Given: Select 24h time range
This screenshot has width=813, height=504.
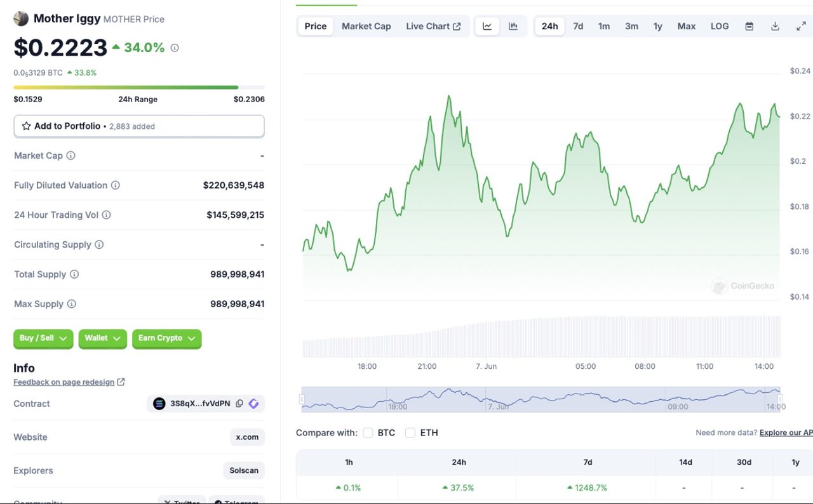Looking at the screenshot, I should [550, 26].
